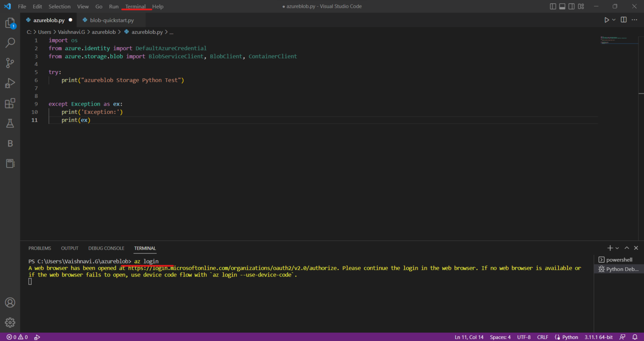Open the Manage settings gear
The image size is (644, 341).
pos(10,323)
